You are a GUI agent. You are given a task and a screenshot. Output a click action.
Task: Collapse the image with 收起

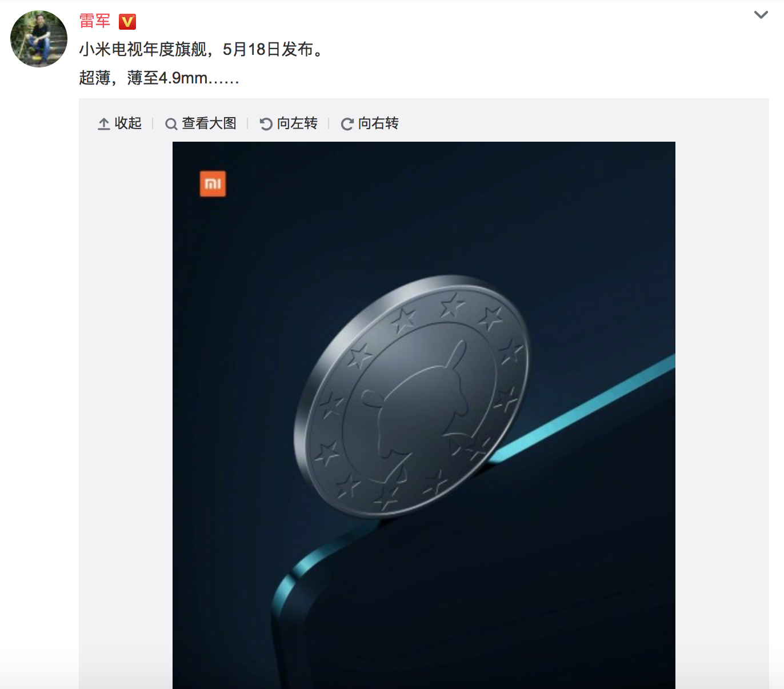[x=119, y=123]
